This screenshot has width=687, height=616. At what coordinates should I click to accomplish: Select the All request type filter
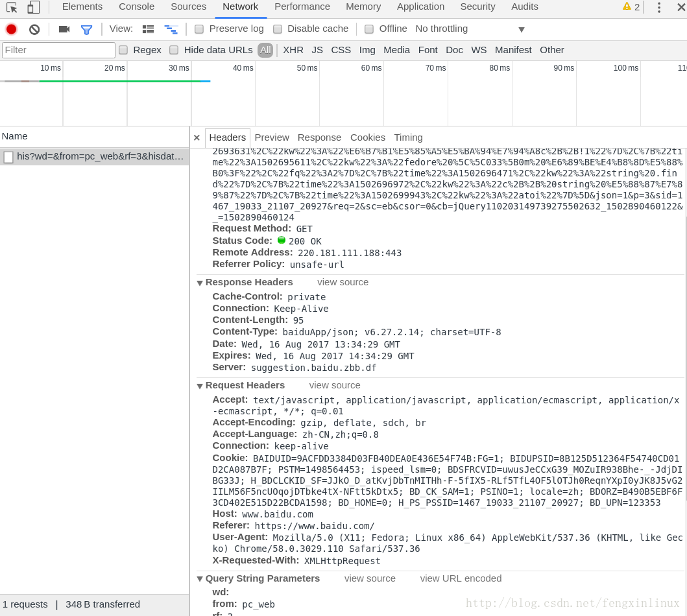click(x=265, y=50)
